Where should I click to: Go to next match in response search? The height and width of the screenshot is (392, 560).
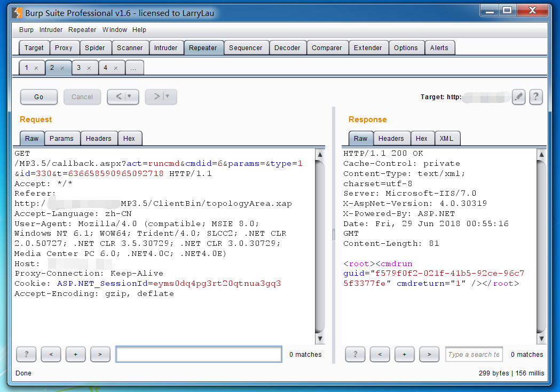pyautogui.click(x=429, y=354)
